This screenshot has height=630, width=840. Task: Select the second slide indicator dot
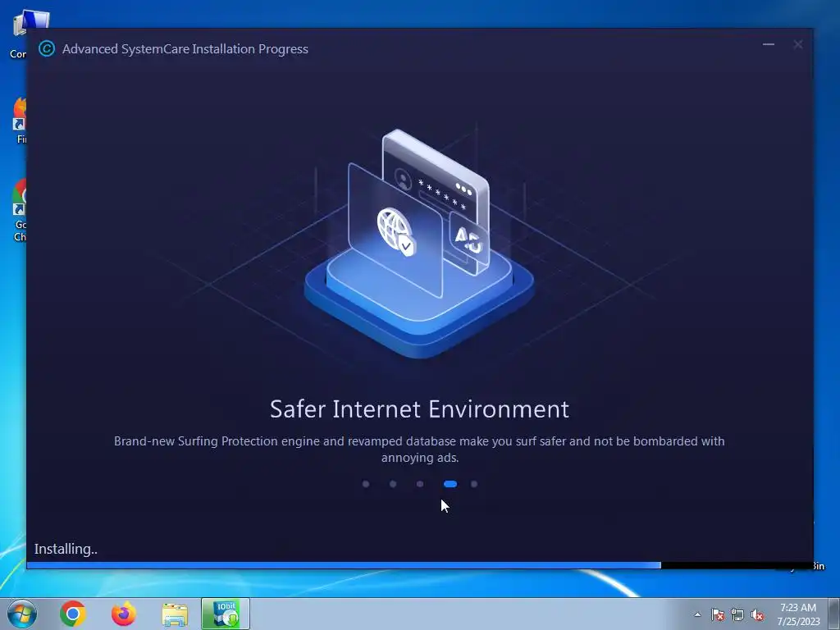(x=393, y=484)
